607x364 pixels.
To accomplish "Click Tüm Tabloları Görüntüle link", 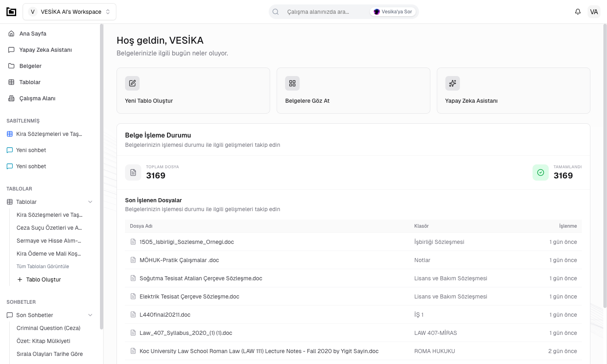I will (x=43, y=267).
